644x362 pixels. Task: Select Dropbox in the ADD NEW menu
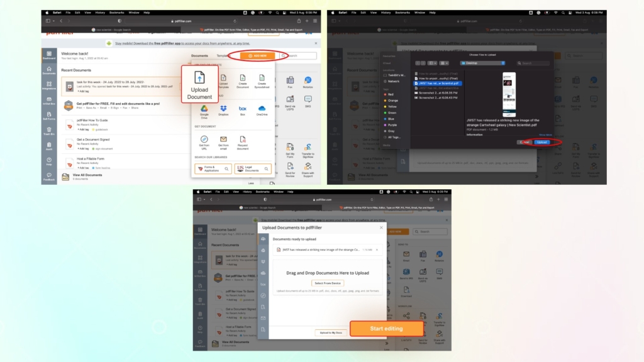[x=223, y=111]
